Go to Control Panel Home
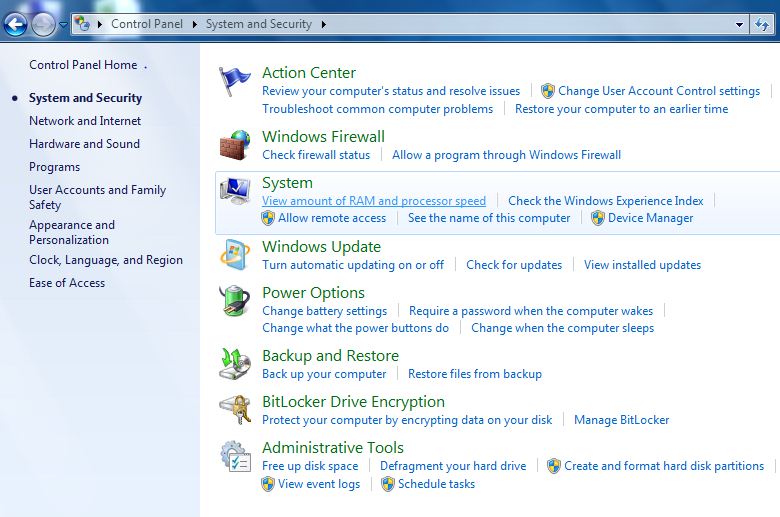This screenshot has height=517, width=780. pyautogui.click(x=83, y=65)
